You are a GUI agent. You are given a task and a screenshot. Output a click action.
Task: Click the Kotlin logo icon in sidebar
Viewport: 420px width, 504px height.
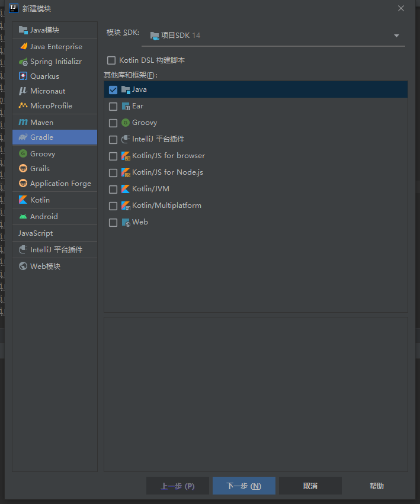(23, 200)
